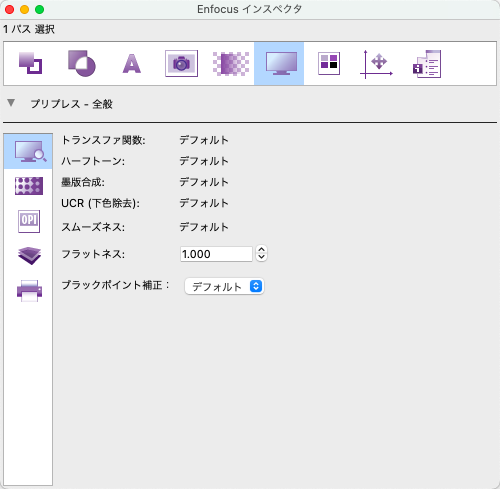Click the フラットネス: label
This screenshot has height=489, width=500.
[x=93, y=254]
